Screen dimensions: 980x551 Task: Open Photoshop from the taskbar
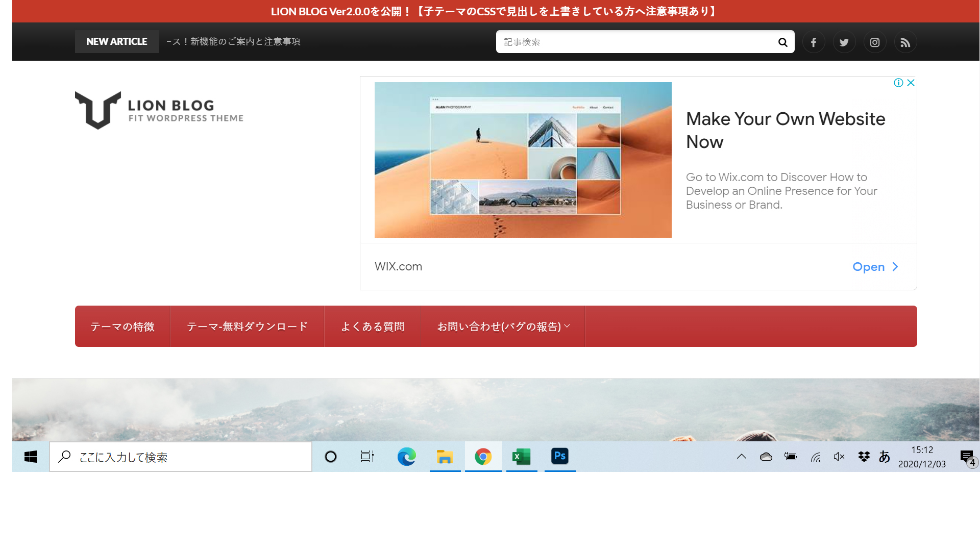tap(560, 456)
